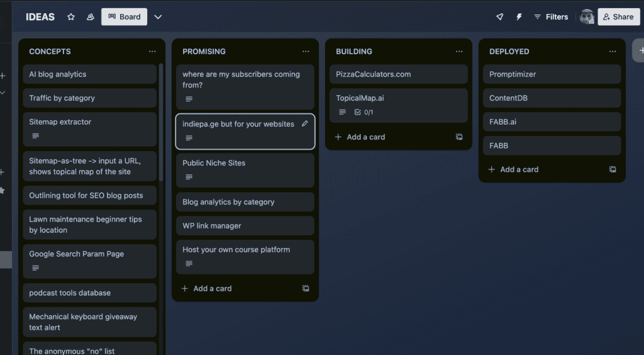
Task: Click the CONCEPTS list scrollbar
Action: [x=161, y=123]
